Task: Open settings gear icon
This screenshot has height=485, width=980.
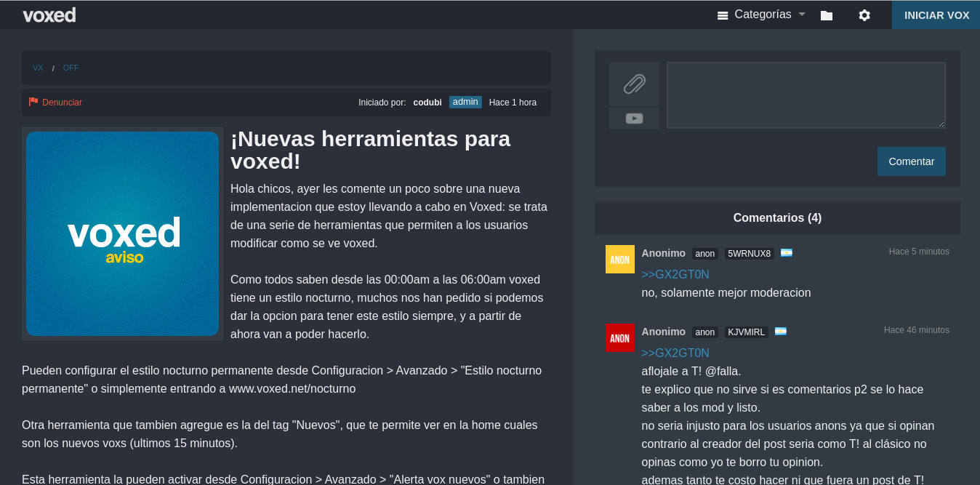Action: [x=864, y=15]
